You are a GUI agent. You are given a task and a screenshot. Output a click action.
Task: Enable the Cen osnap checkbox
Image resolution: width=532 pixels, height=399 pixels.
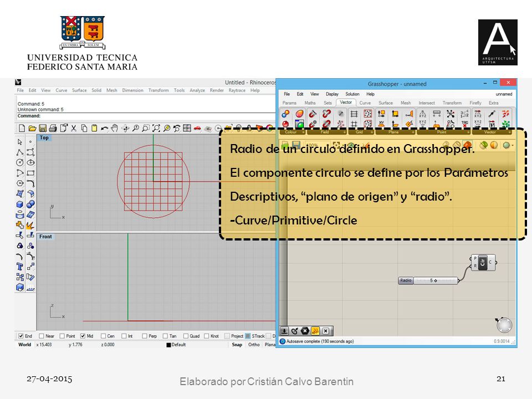(x=104, y=336)
